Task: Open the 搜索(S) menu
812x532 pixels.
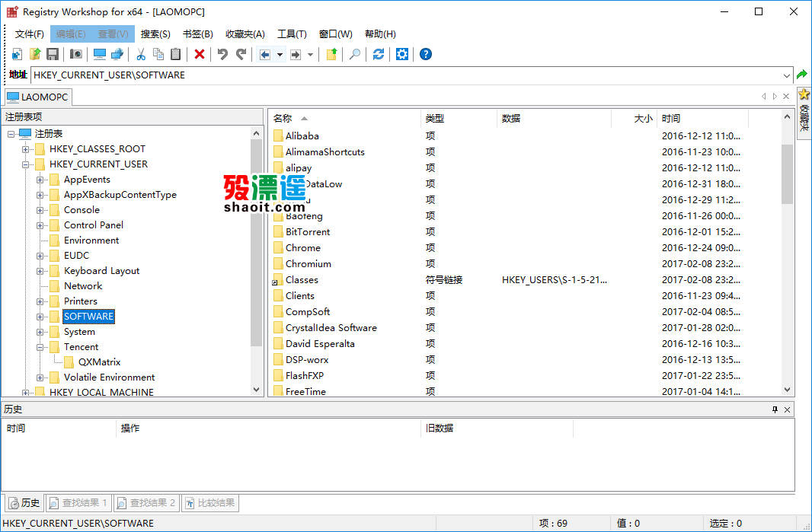Action: pos(155,34)
